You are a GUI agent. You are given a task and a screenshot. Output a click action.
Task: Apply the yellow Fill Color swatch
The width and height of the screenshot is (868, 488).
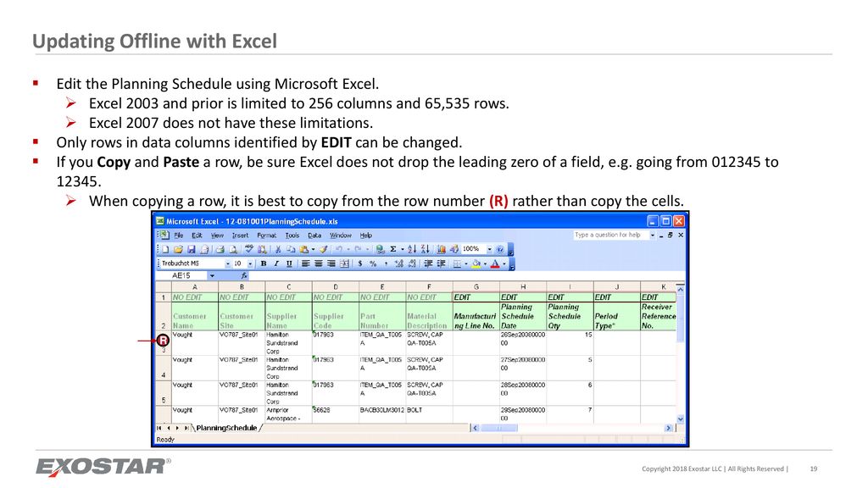click(x=476, y=264)
